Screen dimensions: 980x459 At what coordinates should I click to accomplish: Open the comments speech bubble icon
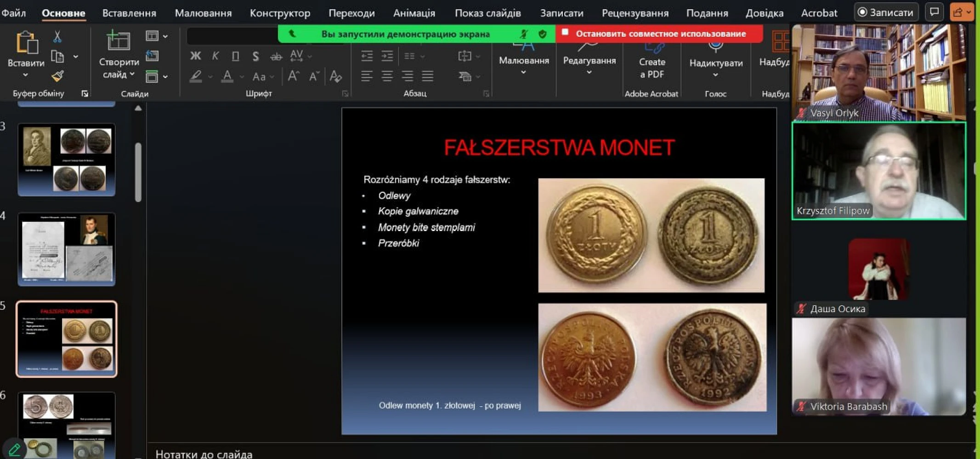click(934, 12)
